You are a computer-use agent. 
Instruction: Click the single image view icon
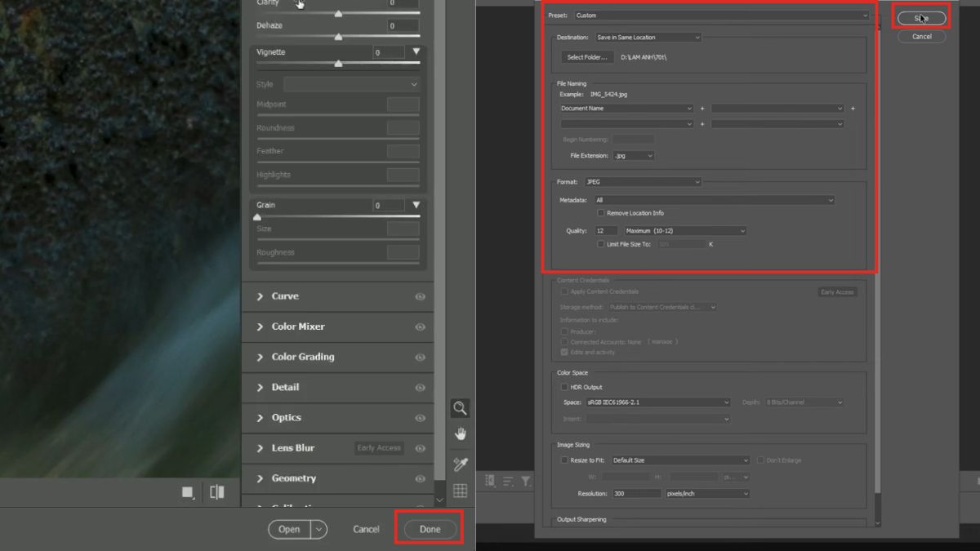tap(188, 491)
